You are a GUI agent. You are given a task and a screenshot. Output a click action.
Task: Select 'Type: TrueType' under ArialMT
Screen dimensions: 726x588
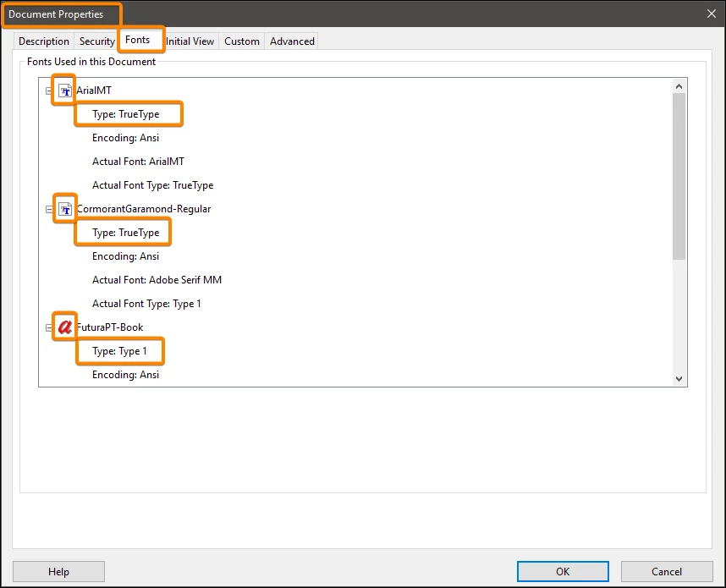125,114
